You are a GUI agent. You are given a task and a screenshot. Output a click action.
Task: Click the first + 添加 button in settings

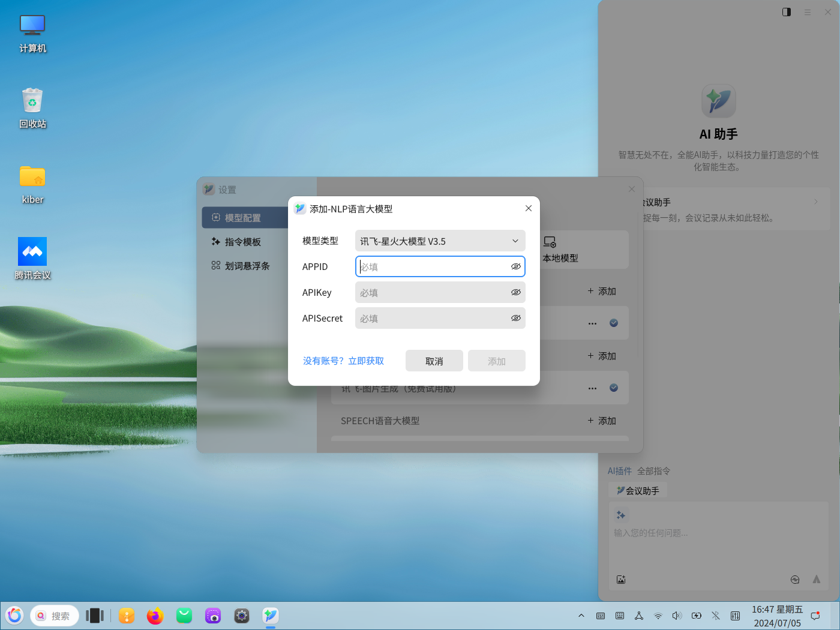click(602, 291)
